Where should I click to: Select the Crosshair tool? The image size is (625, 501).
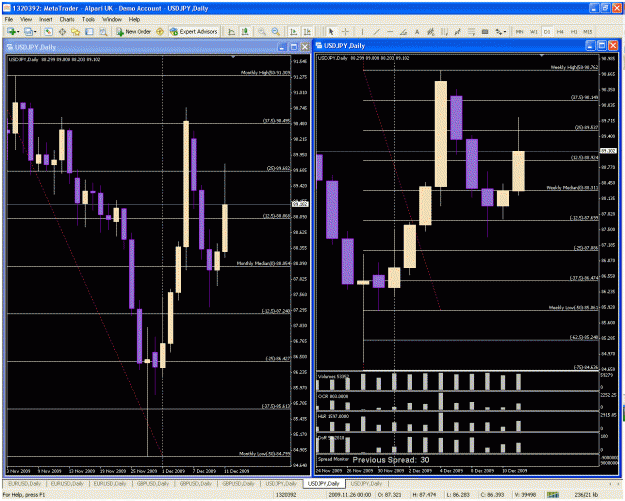[x=345, y=31]
